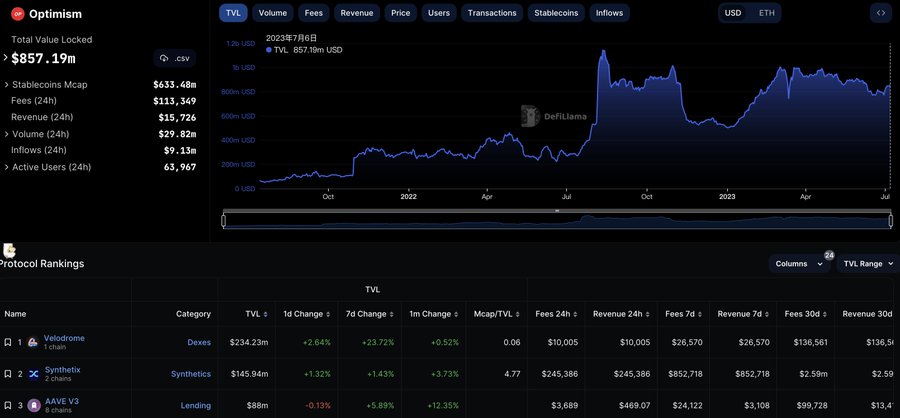Click the embed code icon button
The image size is (900, 418).
pyautogui.click(x=881, y=13)
